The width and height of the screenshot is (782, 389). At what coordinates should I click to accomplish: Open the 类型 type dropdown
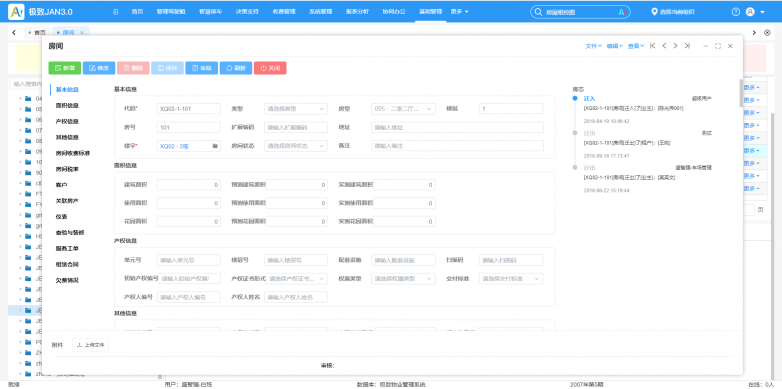coord(296,109)
